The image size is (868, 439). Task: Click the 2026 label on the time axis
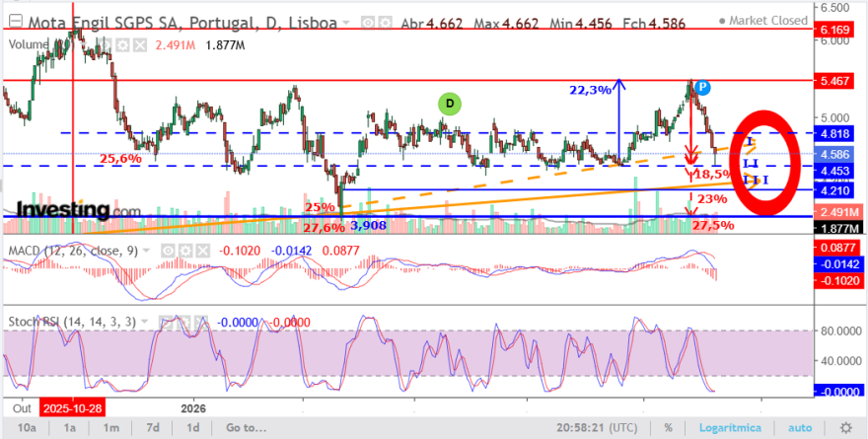click(192, 409)
